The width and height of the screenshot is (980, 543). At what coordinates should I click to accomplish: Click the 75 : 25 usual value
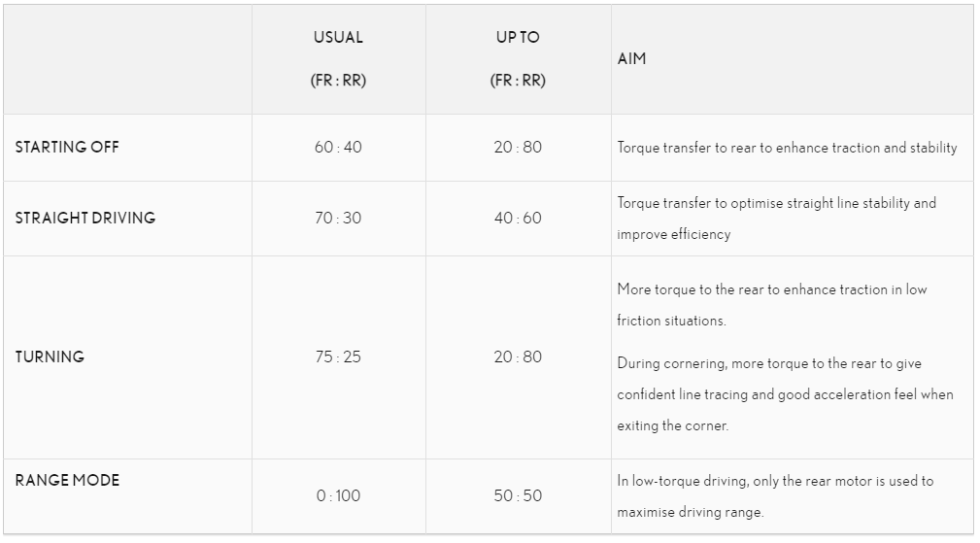click(338, 357)
